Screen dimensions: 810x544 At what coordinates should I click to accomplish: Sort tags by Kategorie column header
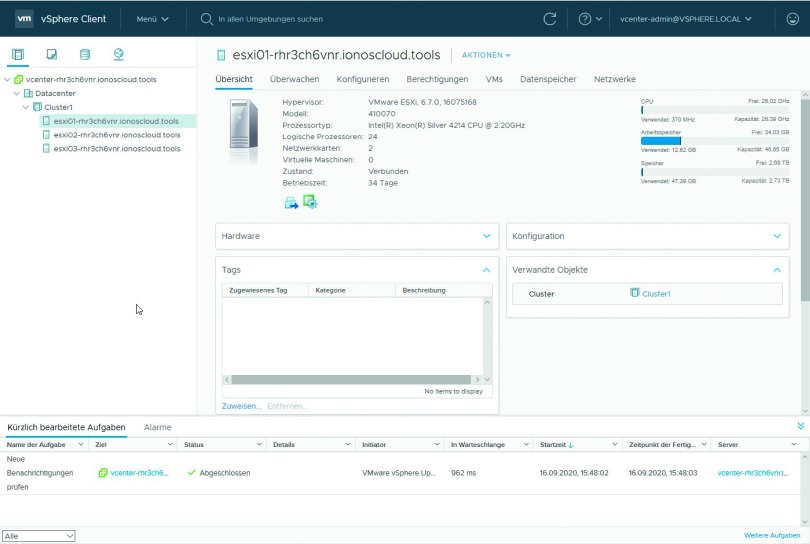pos(331,290)
